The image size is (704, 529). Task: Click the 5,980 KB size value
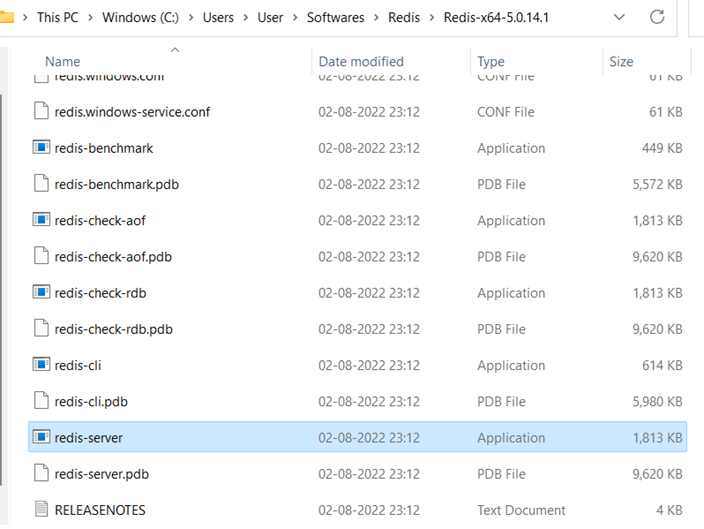click(x=657, y=401)
